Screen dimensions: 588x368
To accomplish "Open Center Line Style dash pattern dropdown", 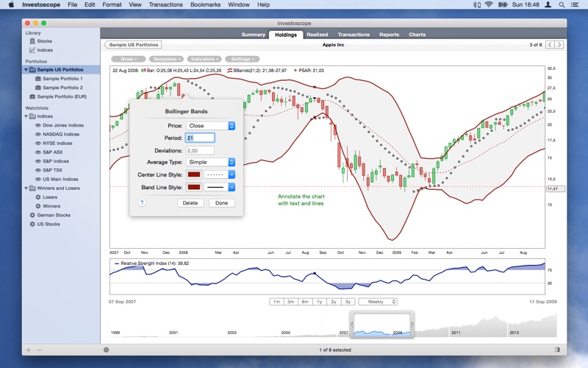I will (219, 174).
